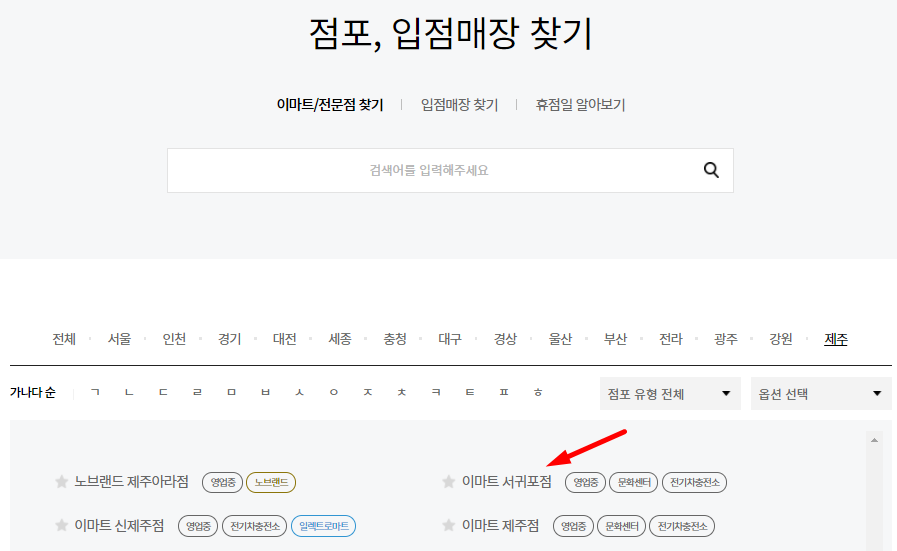Select the 광주 region tab
This screenshot has height=551, width=897.
(x=726, y=339)
